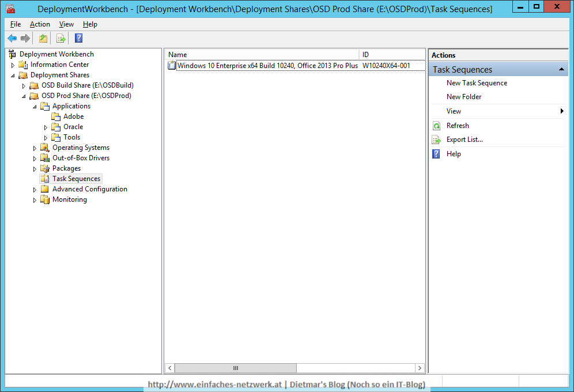
Task: Click the Up one level folder icon
Action: 43,38
